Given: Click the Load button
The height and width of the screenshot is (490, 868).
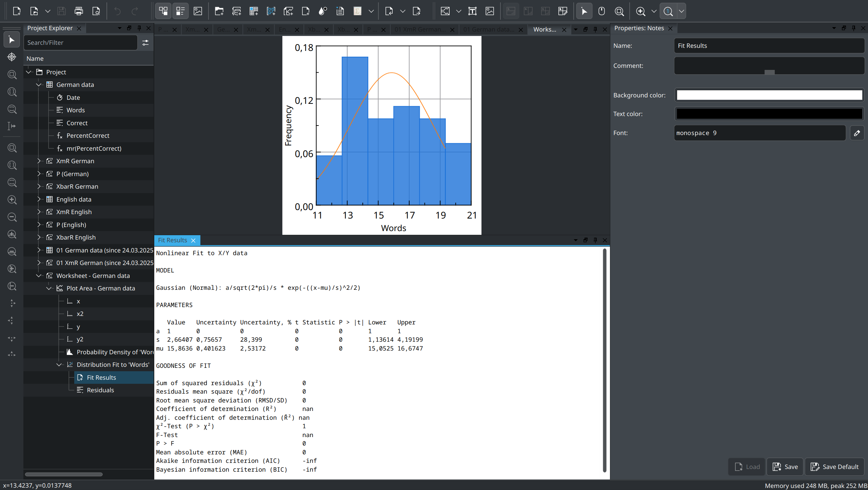Looking at the screenshot, I should click(747, 467).
